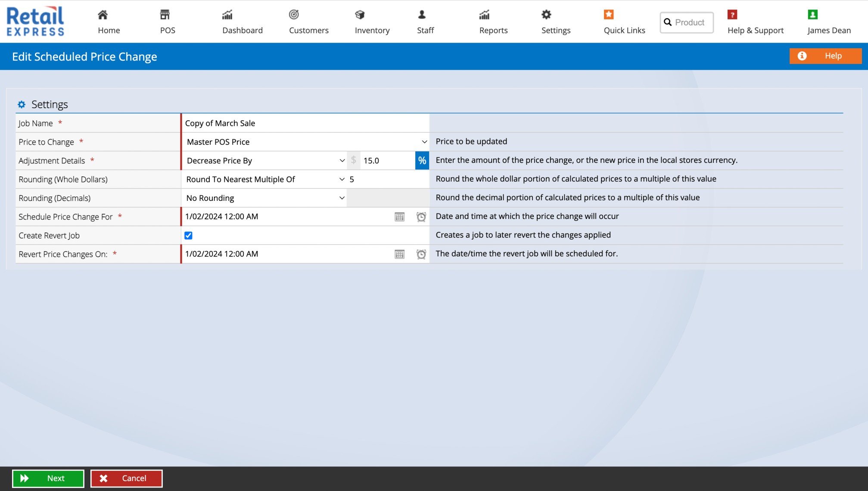
Task: Switch adjustment to dollar amount mode
Action: [353, 160]
